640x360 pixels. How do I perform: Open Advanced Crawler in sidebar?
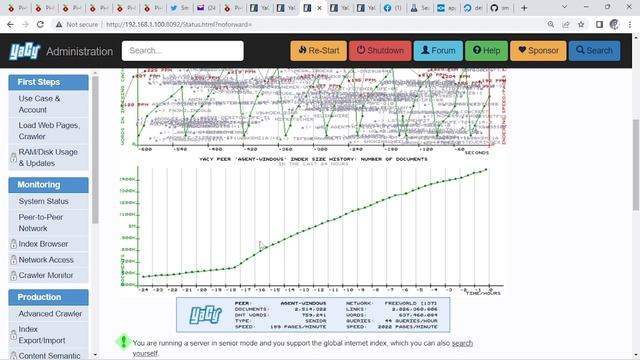pos(48,313)
